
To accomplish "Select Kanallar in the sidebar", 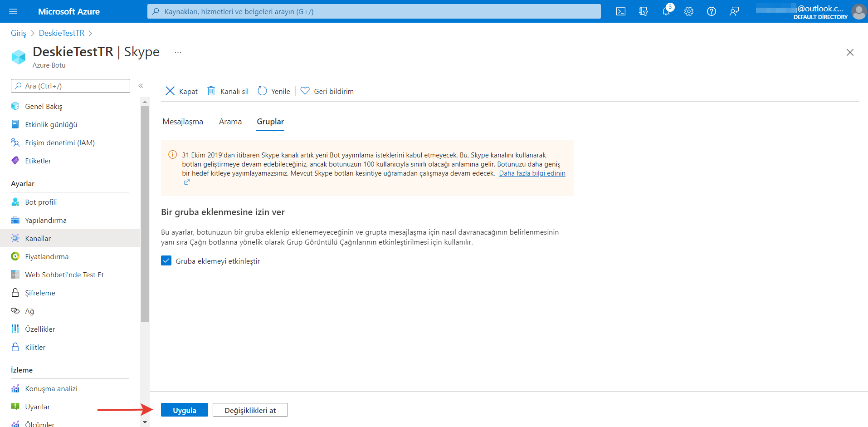I will pyautogui.click(x=70, y=238).
